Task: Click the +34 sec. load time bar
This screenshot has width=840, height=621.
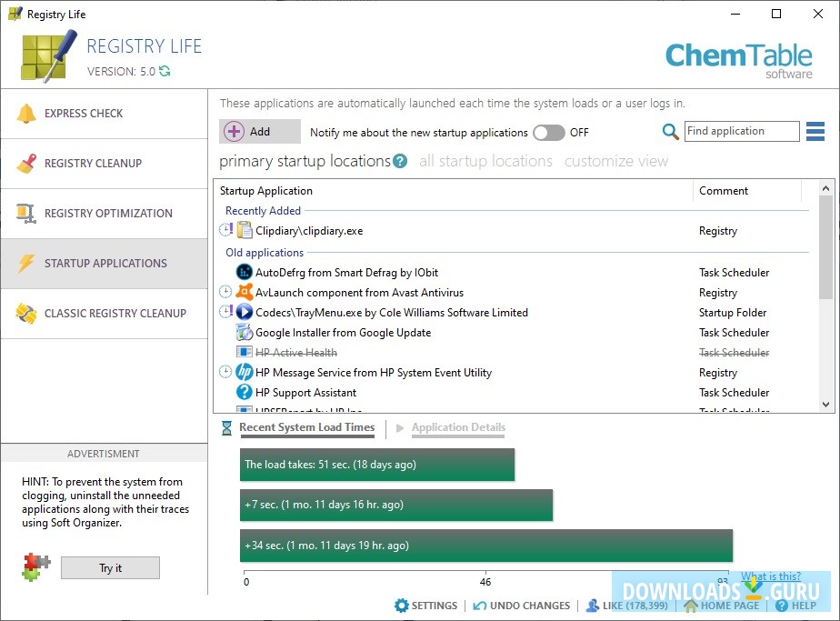Action: click(486, 546)
